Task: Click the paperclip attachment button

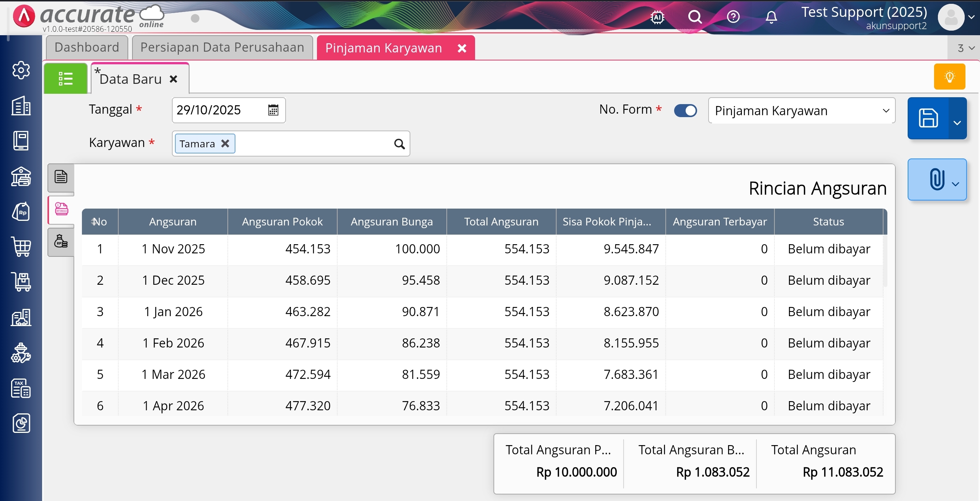Action: click(936, 179)
